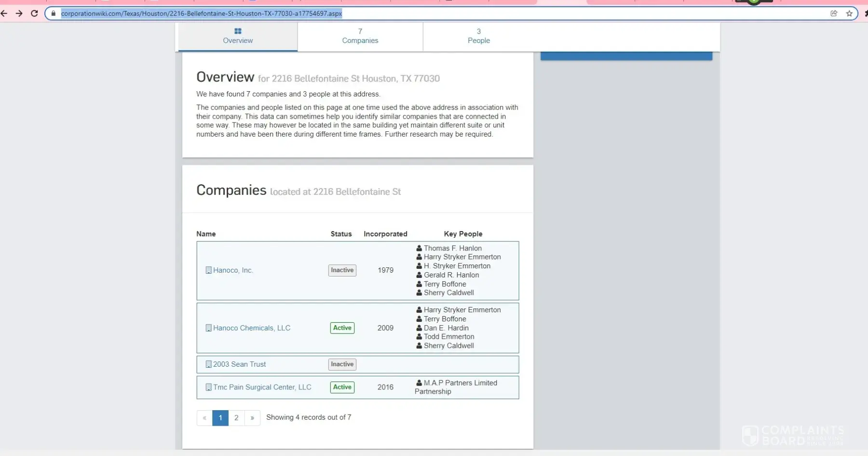Click the next page chevron button
The image size is (868, 456).
pyautogui.click(x=252, y=418)
